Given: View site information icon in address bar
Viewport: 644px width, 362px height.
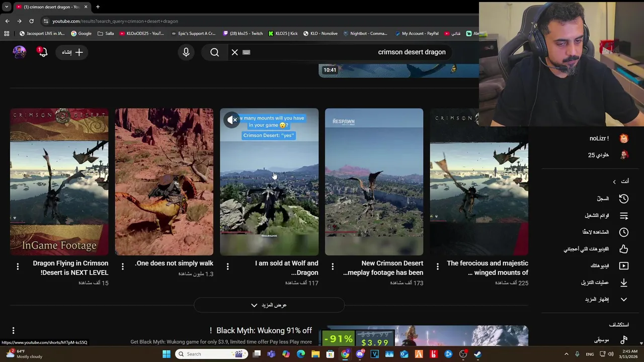Looking at the screenshot, I should [x=46, y=21].
